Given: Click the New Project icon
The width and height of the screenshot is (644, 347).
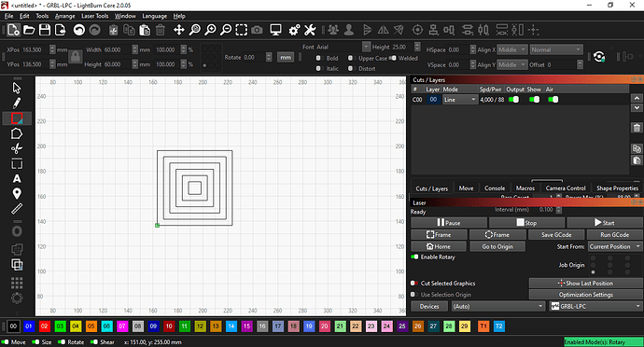Looking at the screenshot, I should 13,30.
